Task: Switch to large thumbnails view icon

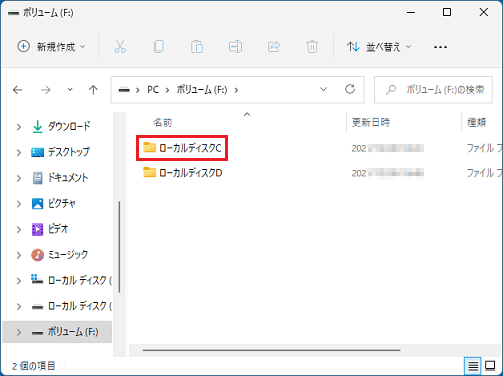Action: click(x=490, y=366)
